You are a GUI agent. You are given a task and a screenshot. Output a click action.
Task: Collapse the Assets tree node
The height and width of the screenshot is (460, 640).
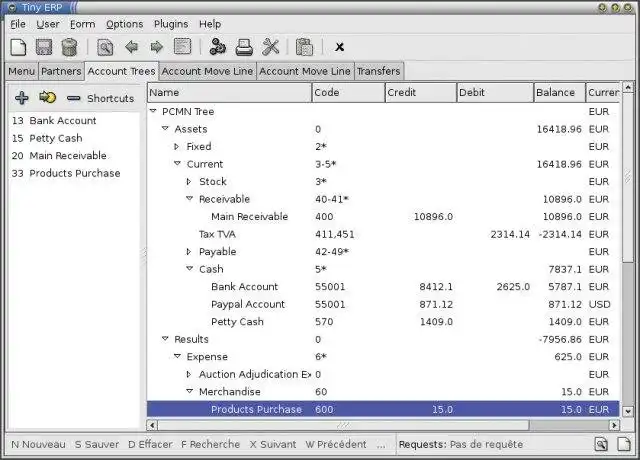[x=165, y=129]
